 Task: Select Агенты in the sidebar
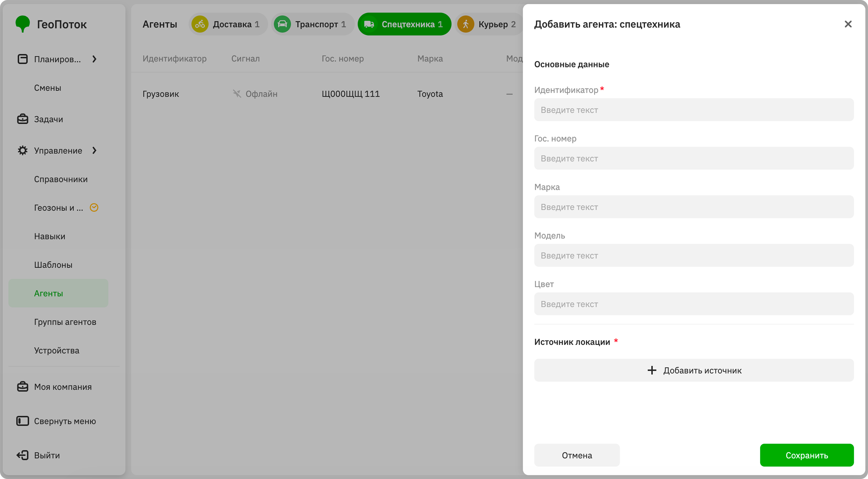coord(58,293)
